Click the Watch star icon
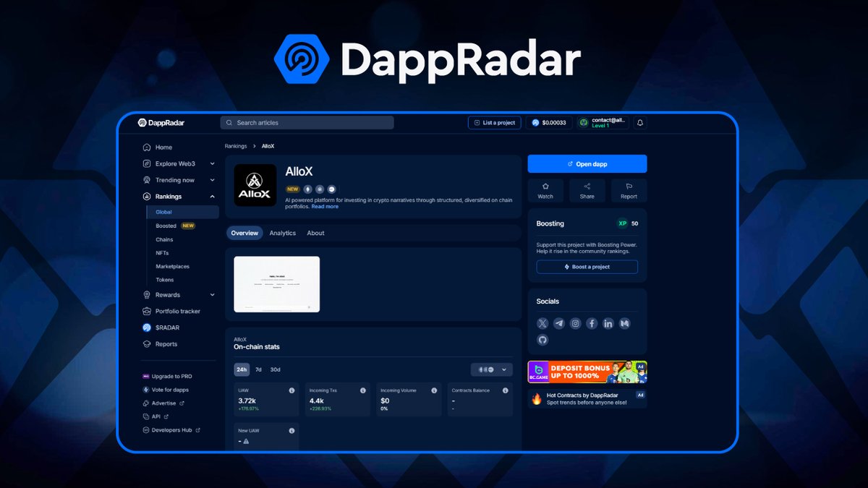The image size is (868, 488). tap(545, 186)
